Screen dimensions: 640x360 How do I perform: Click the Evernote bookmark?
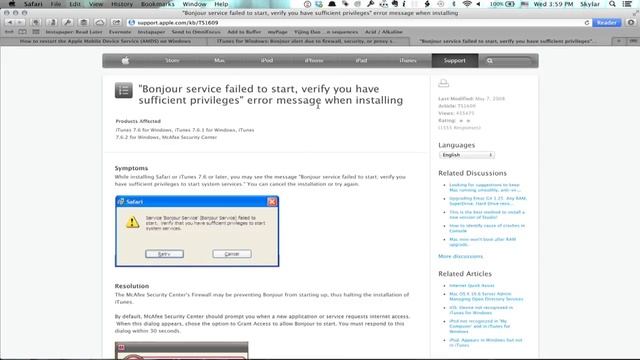click(x=120, y=32)
